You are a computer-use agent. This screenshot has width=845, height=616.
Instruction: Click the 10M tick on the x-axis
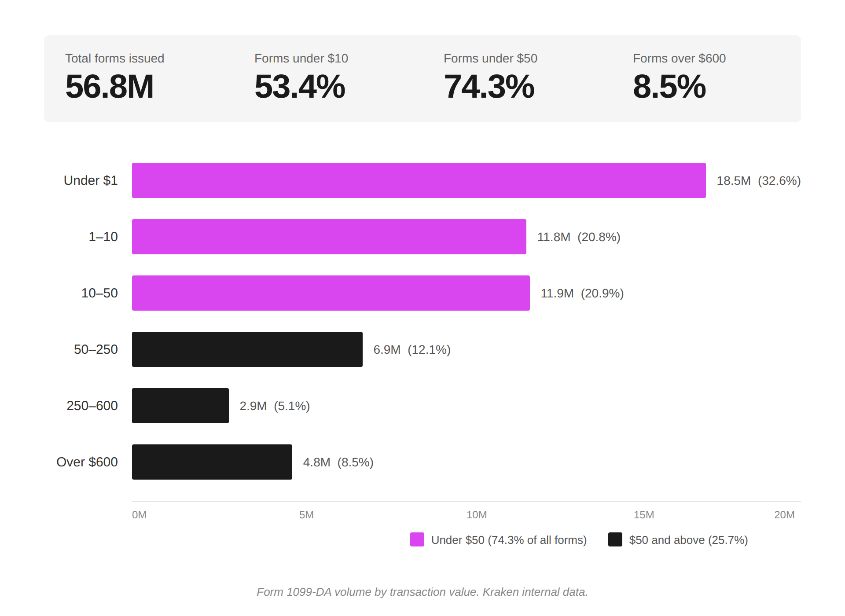[477, 515]
